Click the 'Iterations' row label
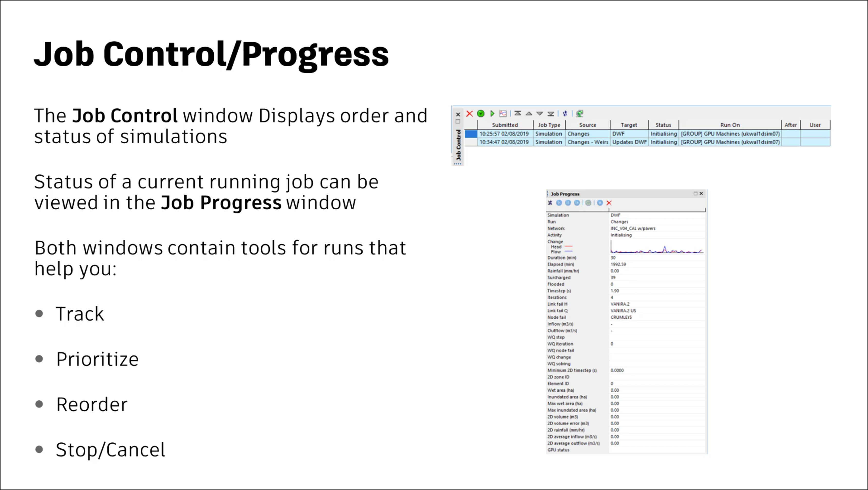 click(x=557, y=298)
